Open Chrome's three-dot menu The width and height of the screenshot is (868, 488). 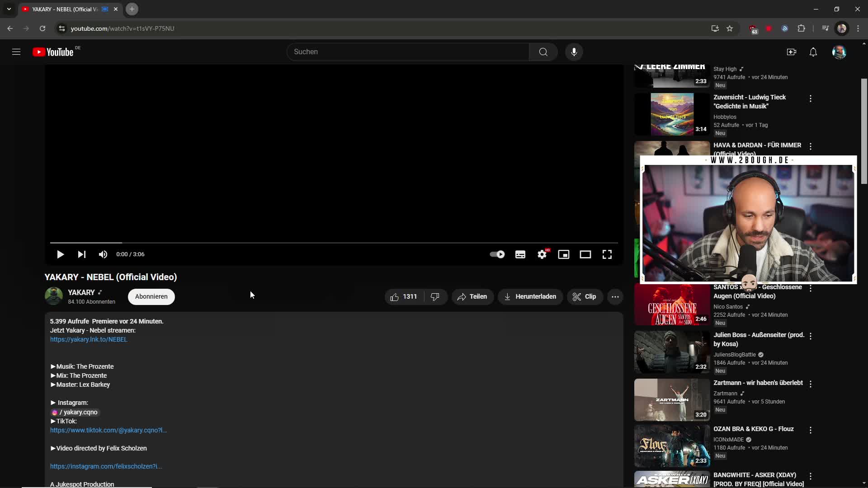coord(858,28)
